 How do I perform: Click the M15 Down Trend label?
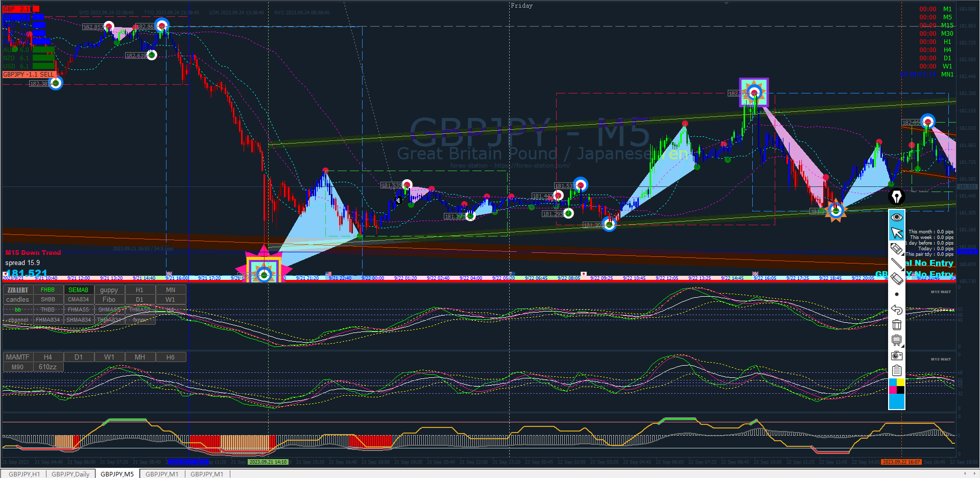tap(33, 253)
